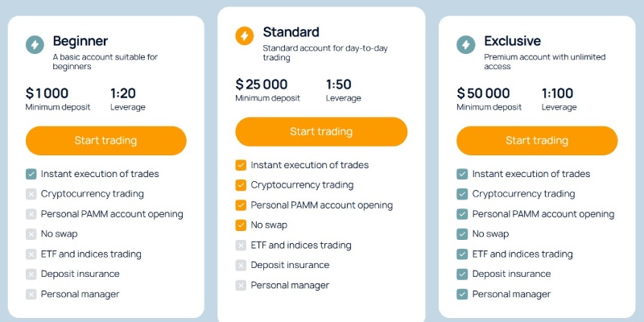Start trading with the Standard account
This screenshot has width=644, height=322.
321,131
